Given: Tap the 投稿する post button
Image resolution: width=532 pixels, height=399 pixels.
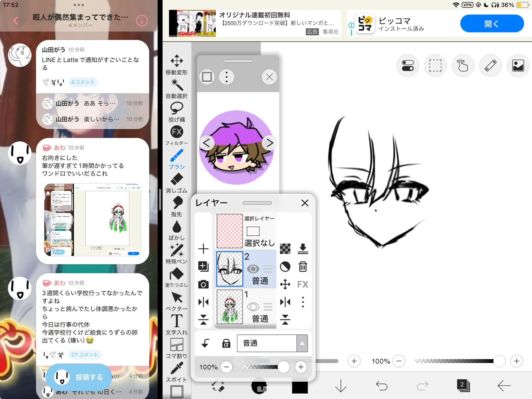Looking at the screenshot, I should 79,377.
